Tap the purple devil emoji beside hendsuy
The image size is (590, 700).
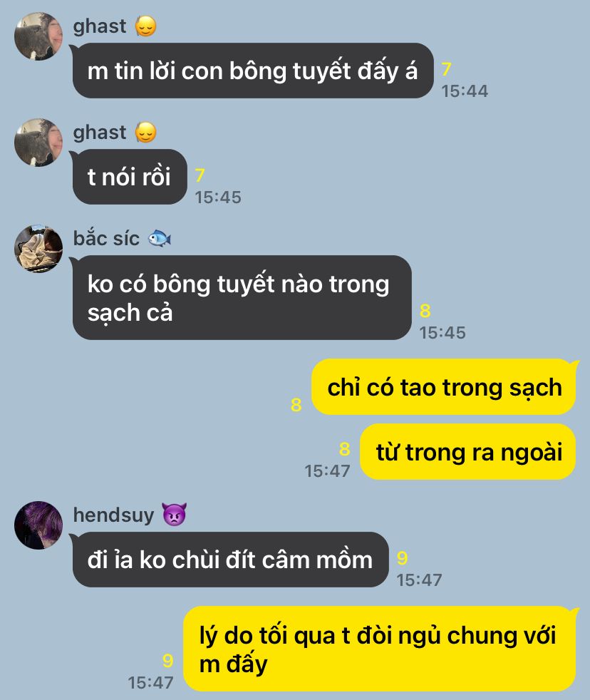(x=174, y=514)
